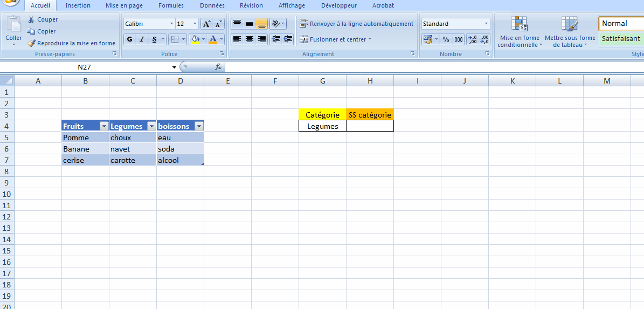Open the Legumes column filter dropdown

click(x=151, y=126)
